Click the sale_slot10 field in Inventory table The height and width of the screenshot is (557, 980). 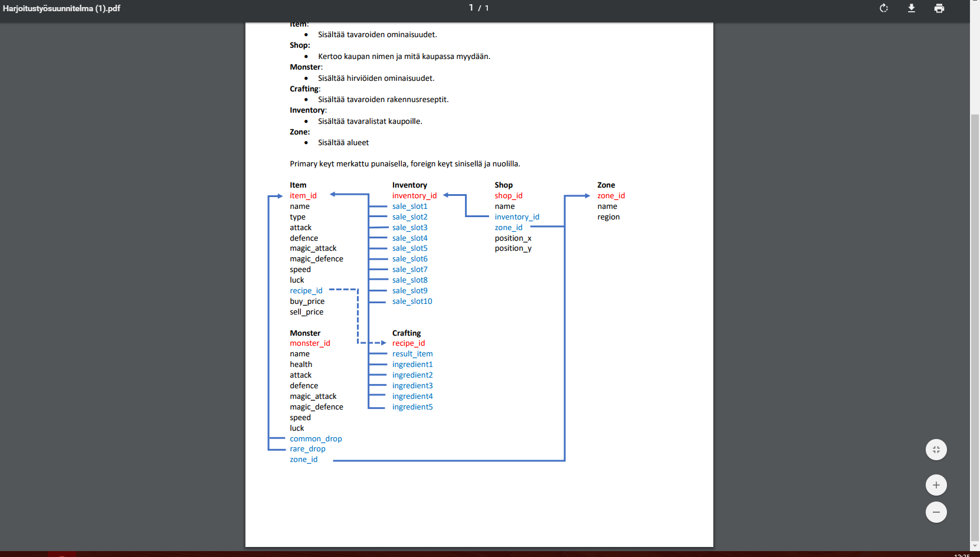click(x=412, y=302)
